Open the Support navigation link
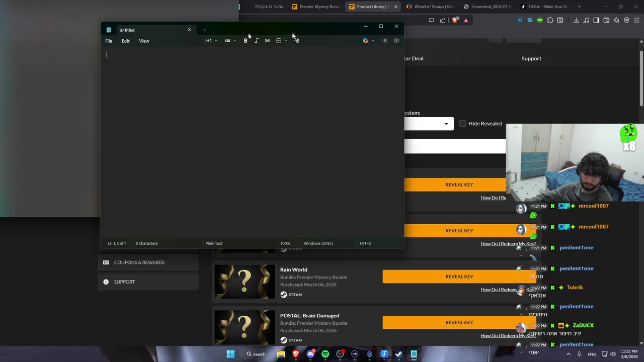The width and height of the screenshot is (644, 362). click(x=531, y=58)
